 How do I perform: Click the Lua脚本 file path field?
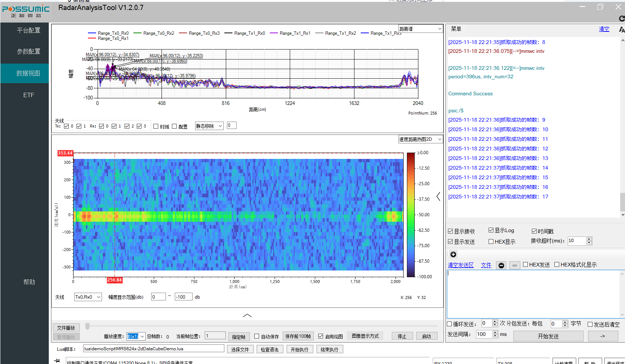153,348
